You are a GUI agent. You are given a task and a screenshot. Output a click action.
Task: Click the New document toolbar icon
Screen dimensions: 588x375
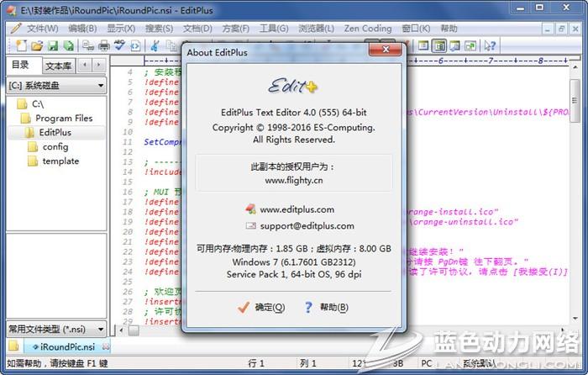coord(21,45)
